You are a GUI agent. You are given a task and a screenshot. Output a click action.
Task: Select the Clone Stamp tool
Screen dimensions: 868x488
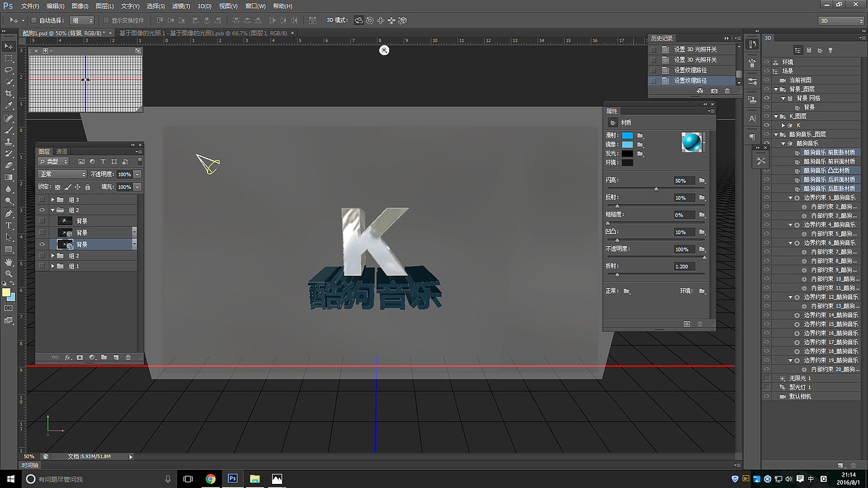point(9,142)
